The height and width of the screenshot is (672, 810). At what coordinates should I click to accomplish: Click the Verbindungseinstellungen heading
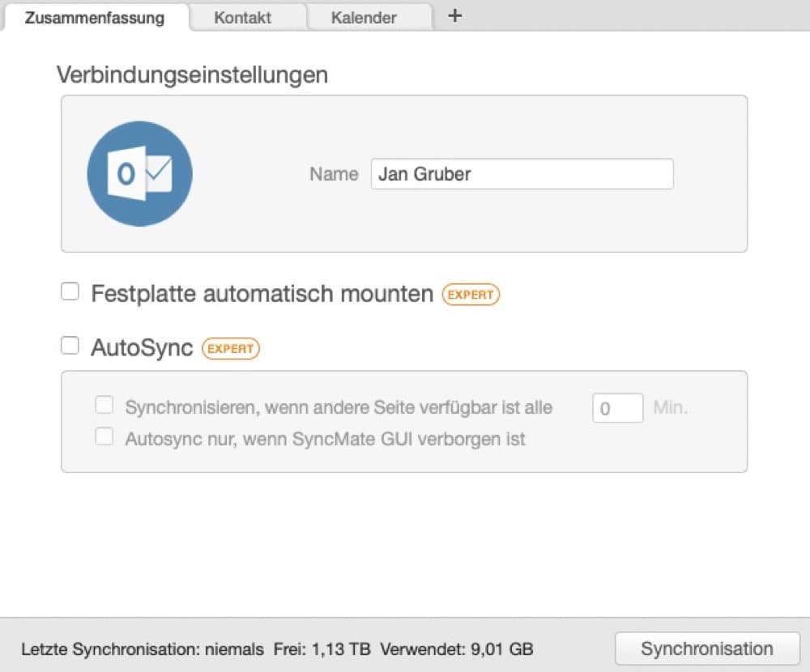[192, 74]
